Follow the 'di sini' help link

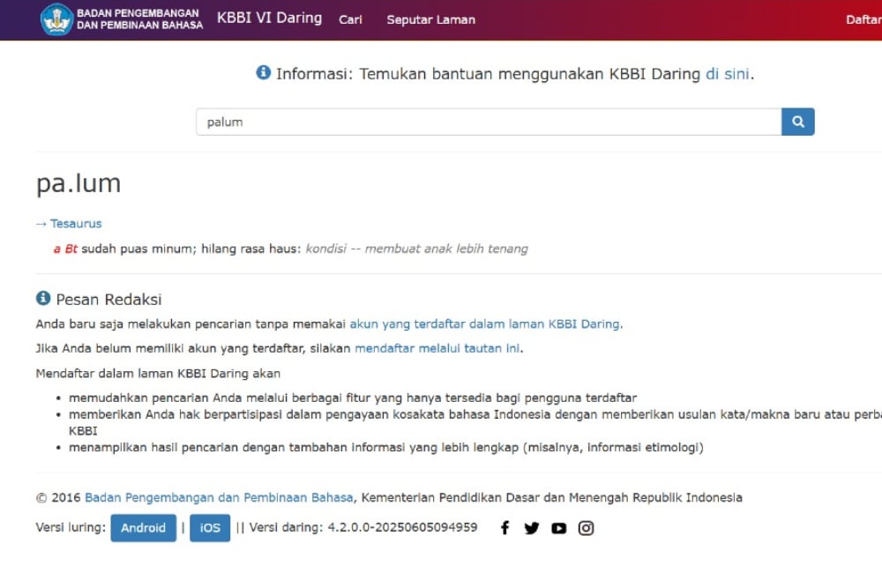tap(728, 74)
